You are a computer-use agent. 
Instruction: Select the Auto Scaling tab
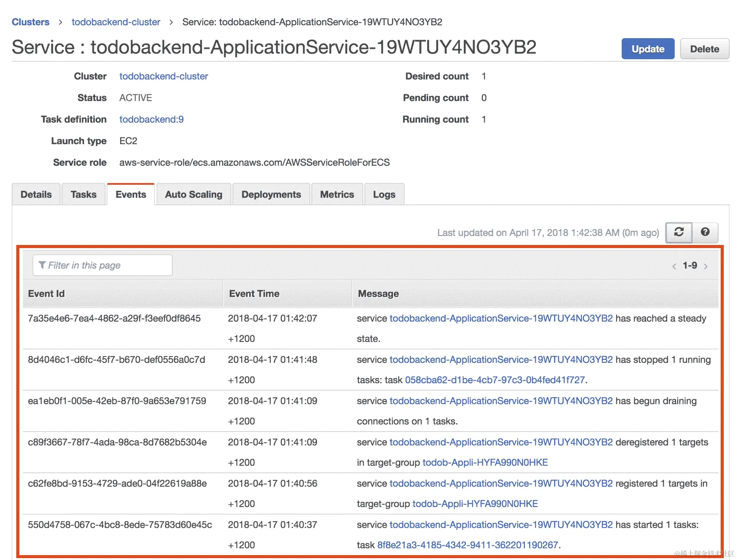point(194,194)
